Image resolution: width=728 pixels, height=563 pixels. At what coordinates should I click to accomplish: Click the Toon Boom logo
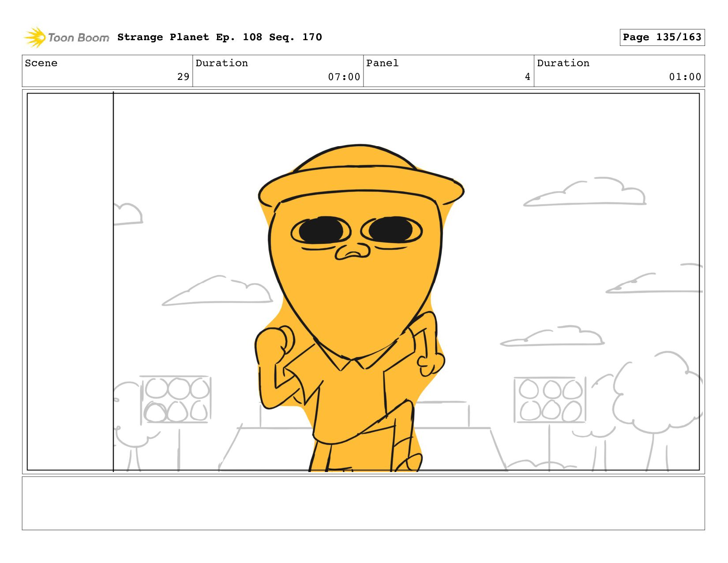coord(66,38)
